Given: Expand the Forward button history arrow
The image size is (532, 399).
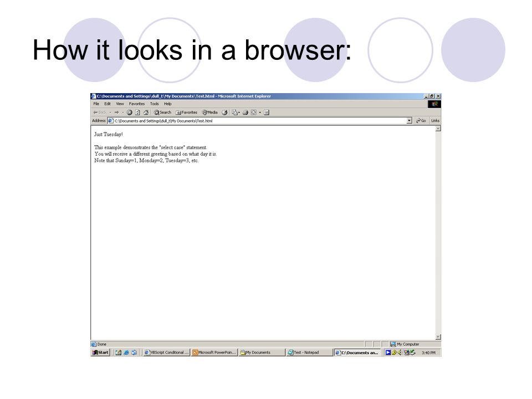Looking at the screenshot, I should pos(122,112).
